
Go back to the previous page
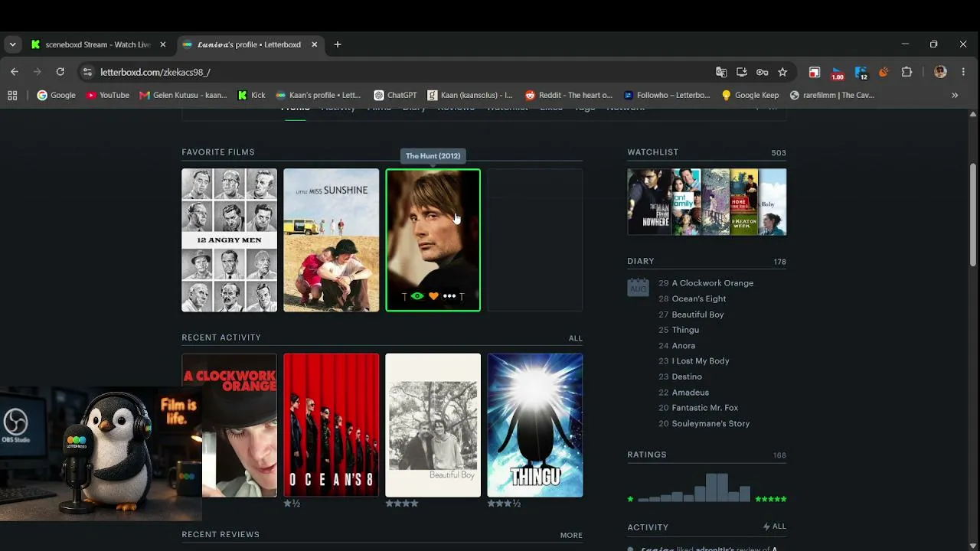(x=15, y=72)
